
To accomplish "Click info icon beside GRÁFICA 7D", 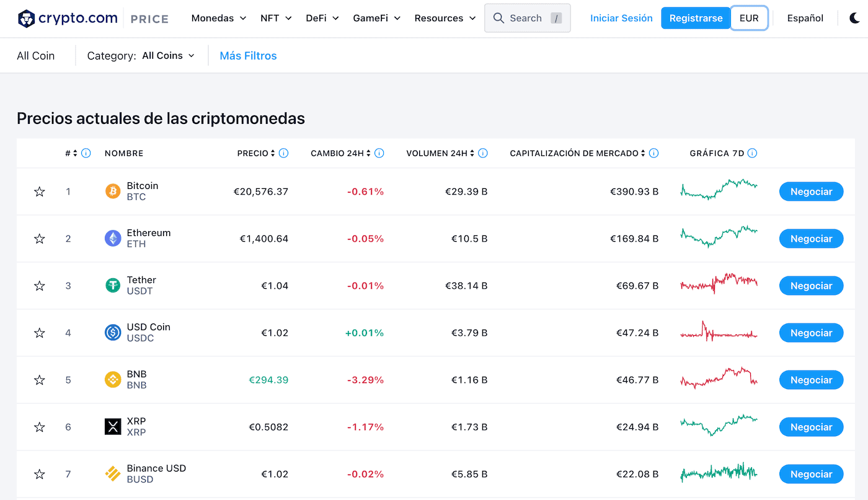I will [752, 153].
